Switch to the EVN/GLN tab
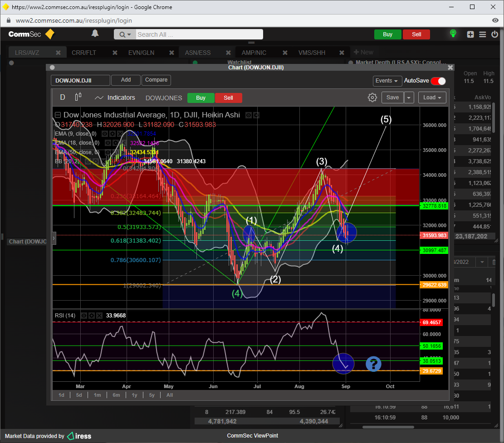 click(141, 53)
